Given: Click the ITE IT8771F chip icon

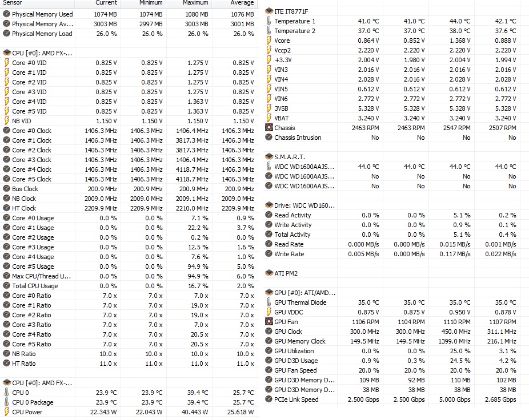Looking at the screenshot, I should click(269, 11).
